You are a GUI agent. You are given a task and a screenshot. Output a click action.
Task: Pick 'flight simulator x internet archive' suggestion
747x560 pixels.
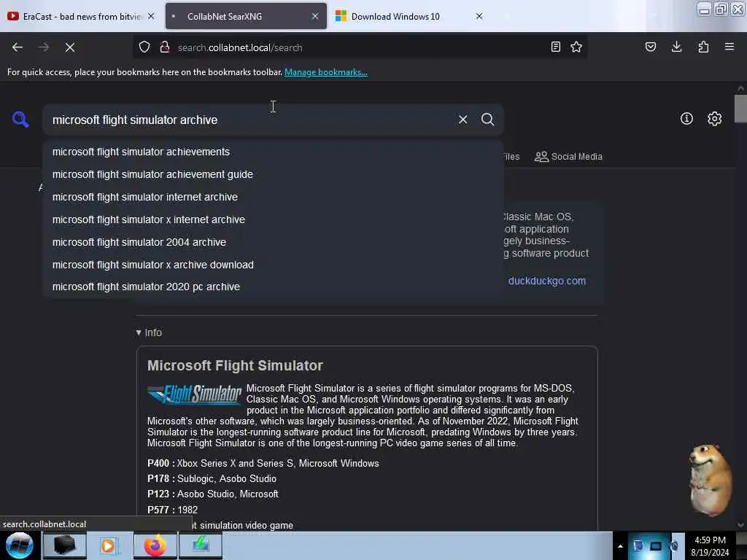click(273, 219)
